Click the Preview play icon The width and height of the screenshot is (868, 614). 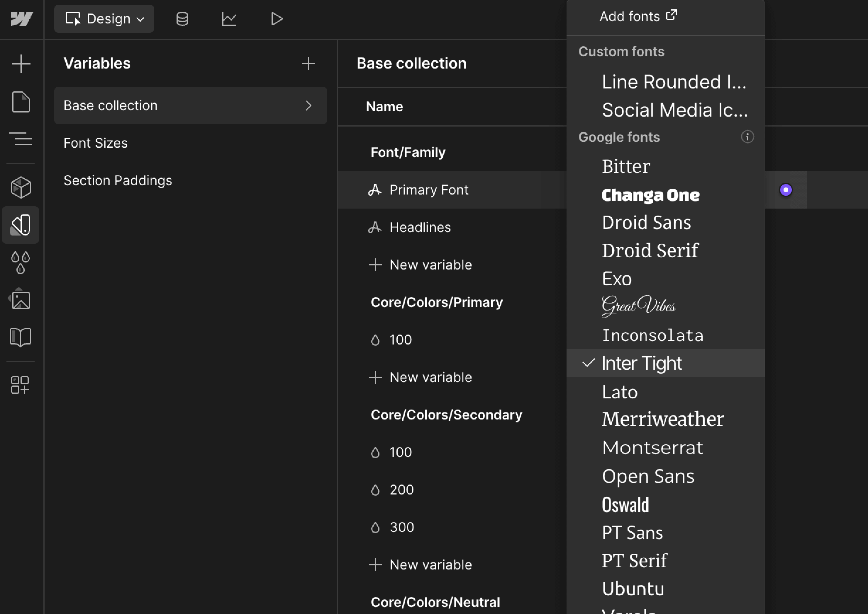[277, 18]
